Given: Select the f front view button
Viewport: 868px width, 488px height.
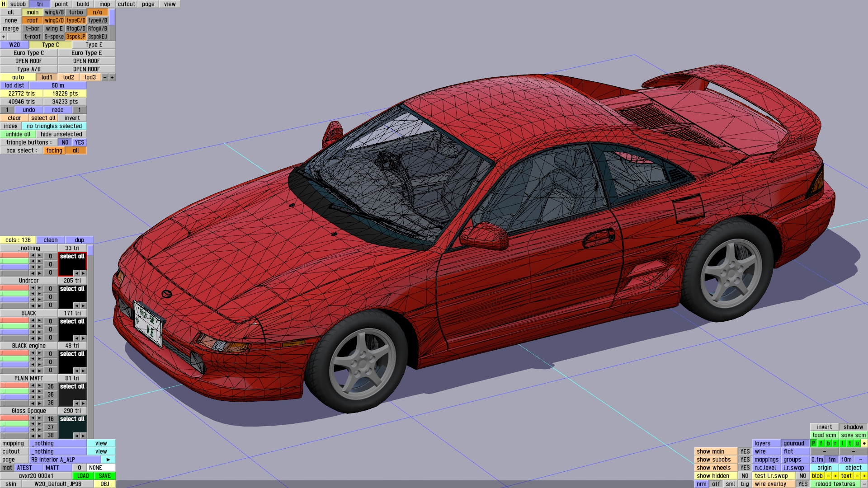Looking at the screenshot, I should coord(821,443).
